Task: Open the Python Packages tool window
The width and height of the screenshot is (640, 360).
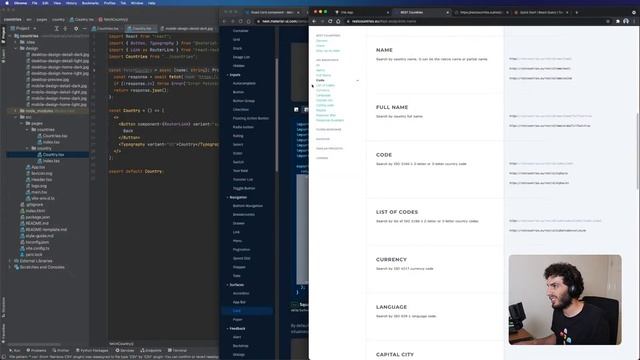Action: [93, 350]
